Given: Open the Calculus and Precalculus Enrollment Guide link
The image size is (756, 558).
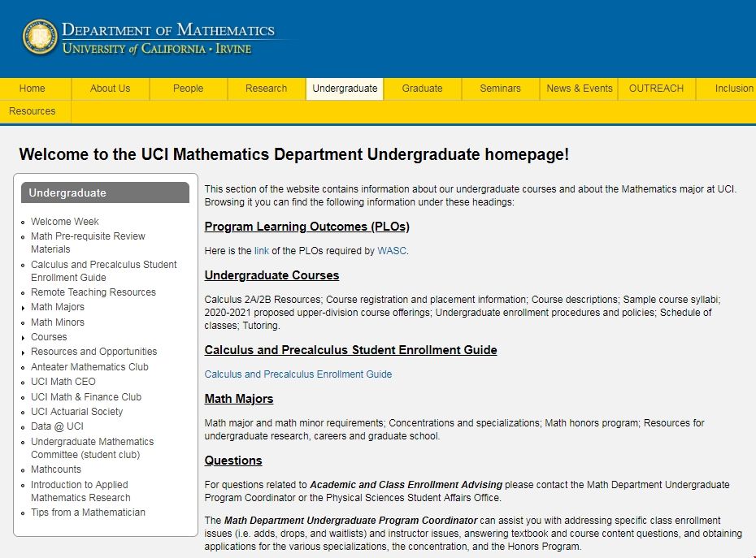Looking at the screenshot, I should (x=298, y=374).
